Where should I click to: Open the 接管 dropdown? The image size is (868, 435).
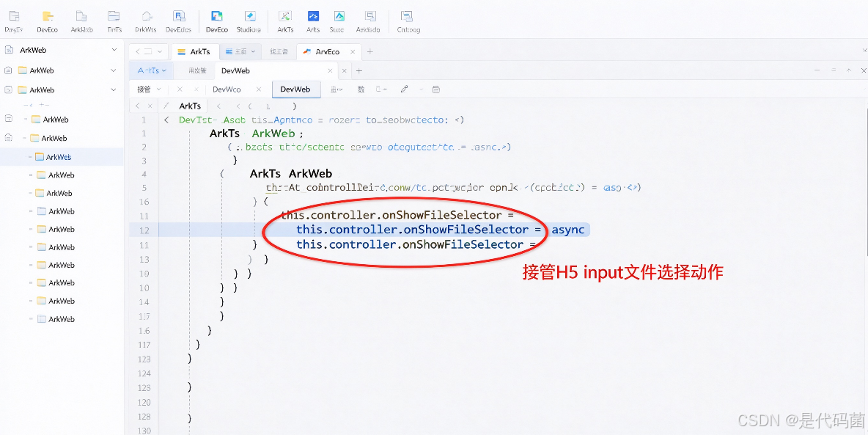point(149,89)
